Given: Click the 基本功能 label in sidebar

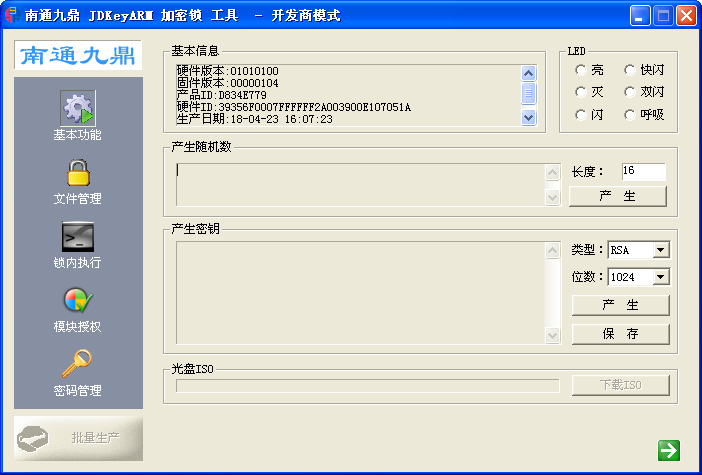Looking at the screenshot, I should [x=77, y=135].
